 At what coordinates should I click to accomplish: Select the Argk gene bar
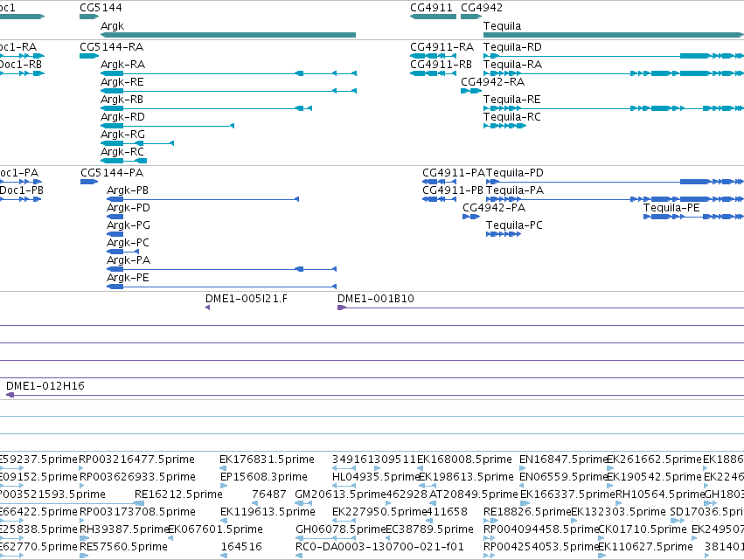(x=228, y=35)
